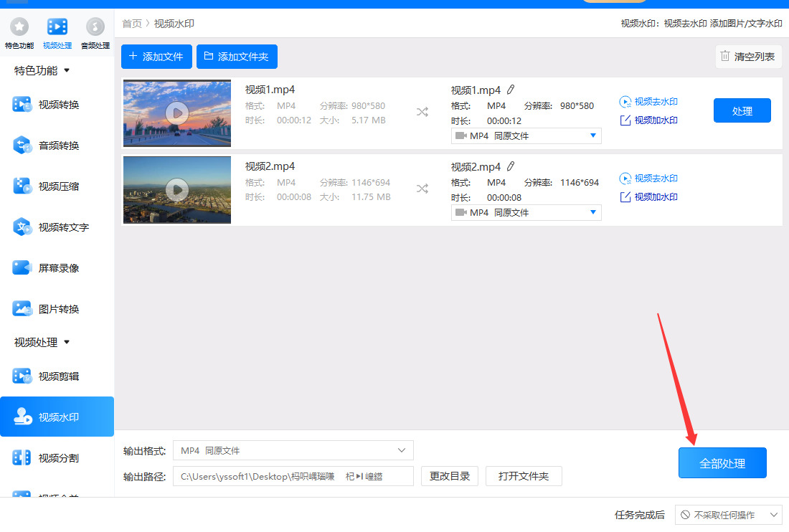Viewport: 789px width, 532px height.
Task: Click 处理 button for 视频1.mp4
Action: (x=742, y=110)
